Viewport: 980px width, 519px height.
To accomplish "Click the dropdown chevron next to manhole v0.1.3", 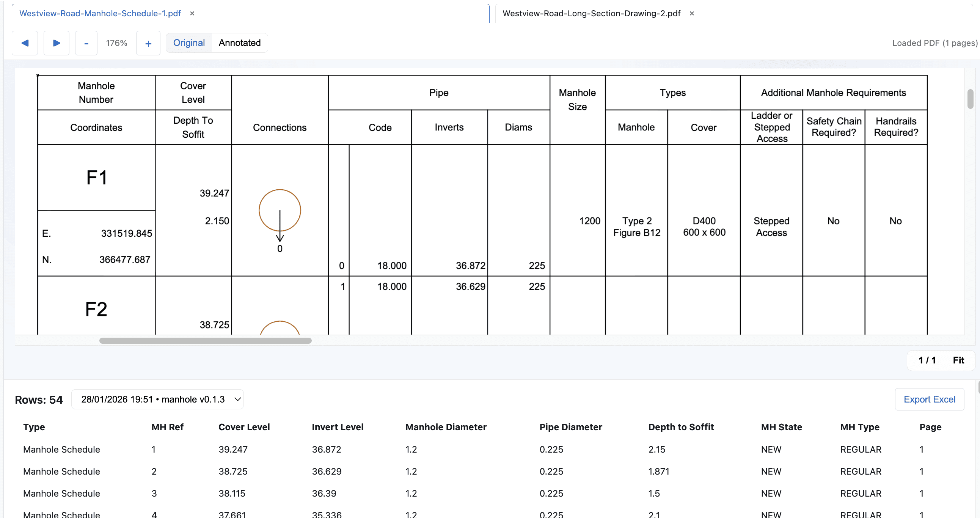I will 238,399.
